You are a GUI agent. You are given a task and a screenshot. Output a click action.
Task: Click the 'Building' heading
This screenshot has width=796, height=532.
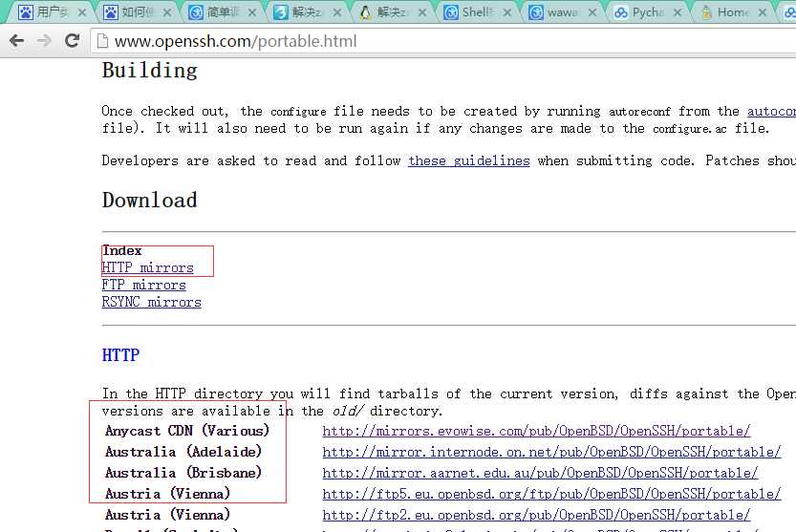coord(150,71)
